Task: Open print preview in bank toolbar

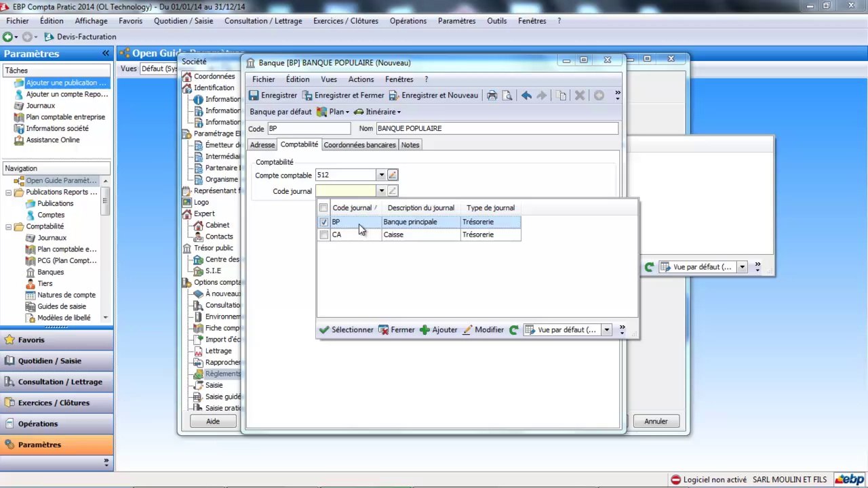Action: point(507,96)
